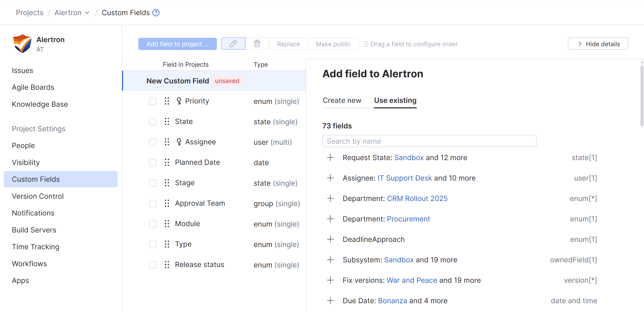
Task: Open Add field to project menu
Action: pyautogui.click(x=177, y=44)
